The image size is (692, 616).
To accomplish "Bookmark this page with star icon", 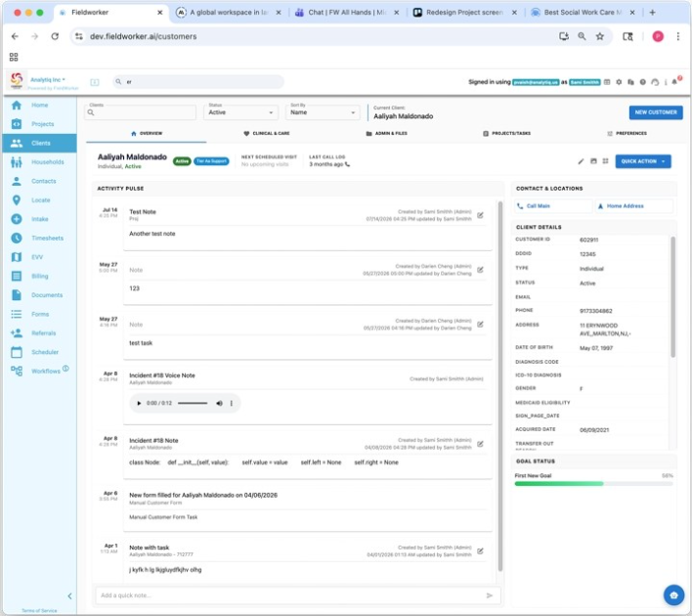I will point(600,36).
